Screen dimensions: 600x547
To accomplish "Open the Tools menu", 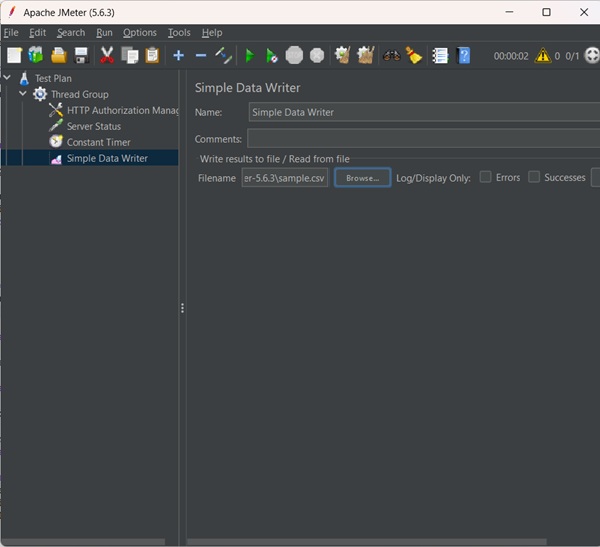I will pos(179,33).
